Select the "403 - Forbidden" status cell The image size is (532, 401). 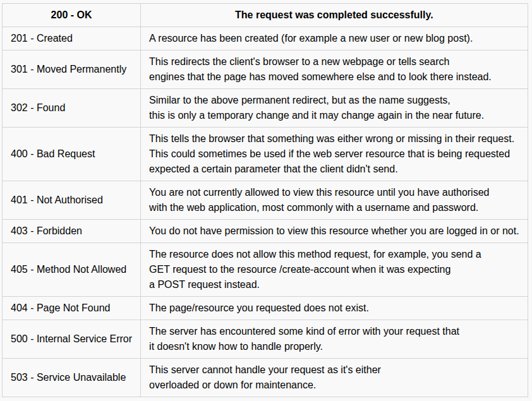[x=47, y=231]
